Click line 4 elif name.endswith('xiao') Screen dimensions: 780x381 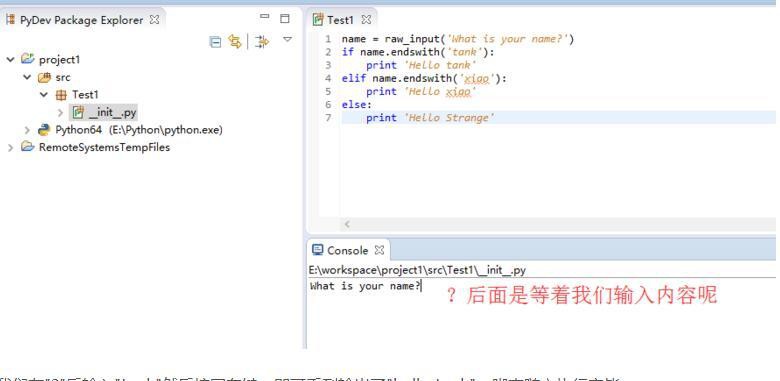click(x=424, y=79)
